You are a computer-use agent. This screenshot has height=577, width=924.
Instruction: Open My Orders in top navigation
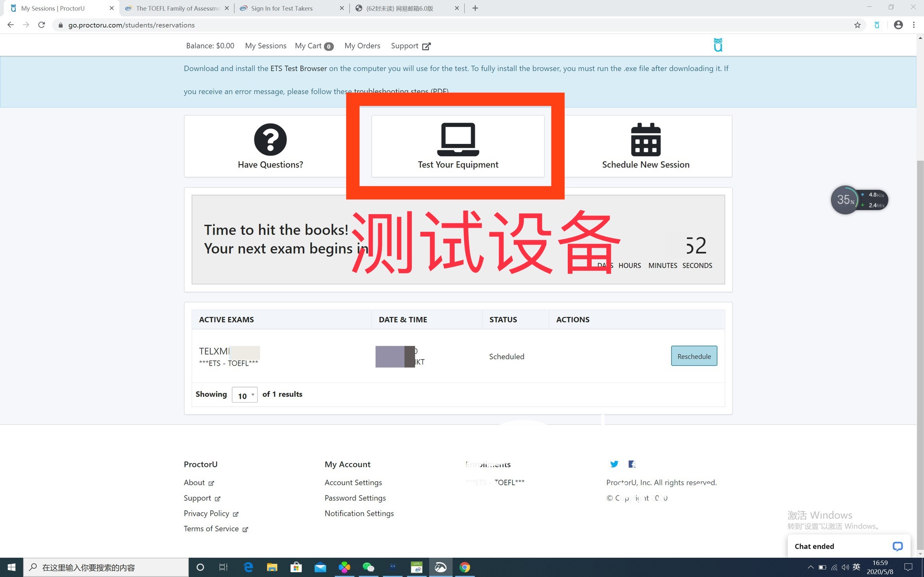coord(362,46)
